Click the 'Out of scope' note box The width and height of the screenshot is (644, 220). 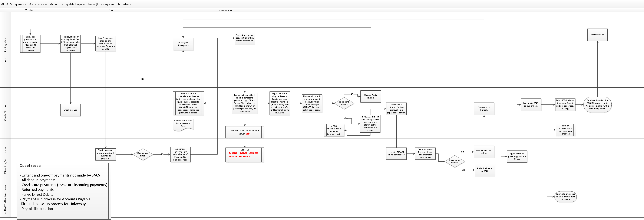coord(64,191)
